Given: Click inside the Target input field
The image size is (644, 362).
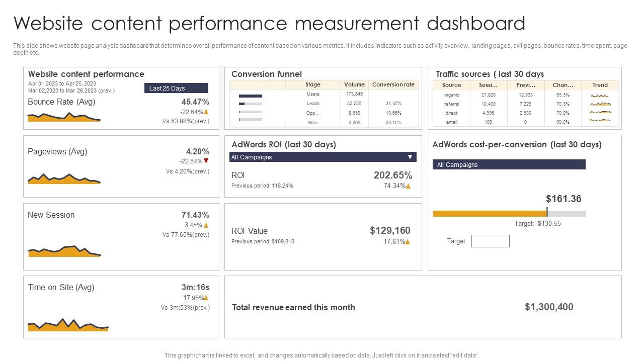Looking at the screenshot, I should (x=490, y=241).
